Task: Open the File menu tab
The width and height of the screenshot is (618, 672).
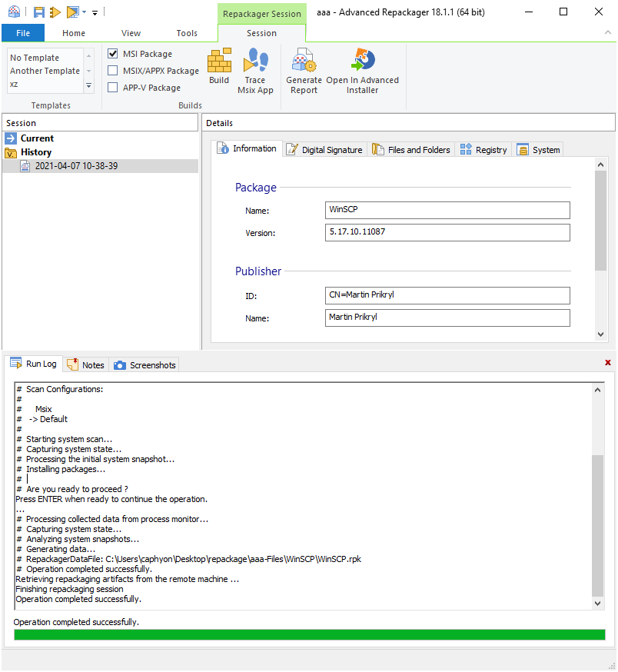Action: 23,33
